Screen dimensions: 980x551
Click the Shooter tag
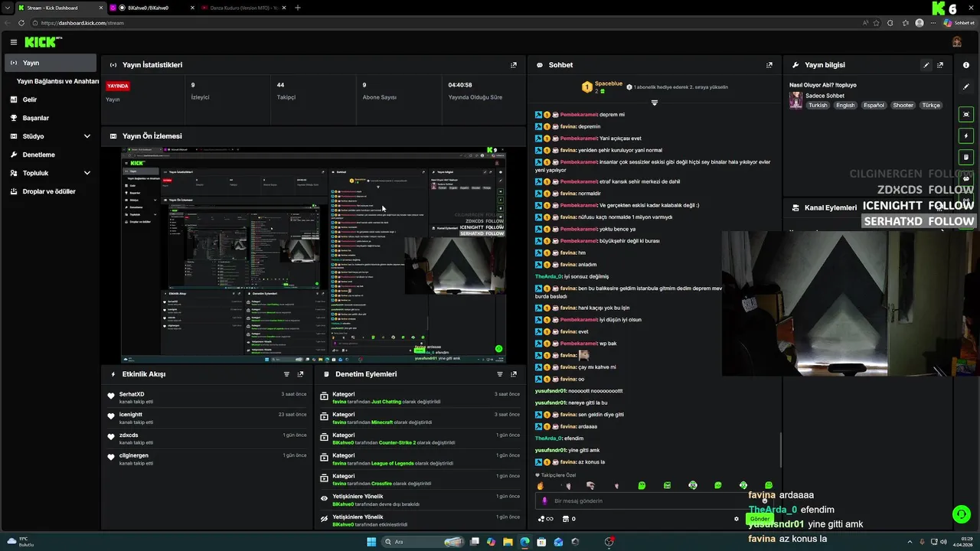[x=903, y=105]
